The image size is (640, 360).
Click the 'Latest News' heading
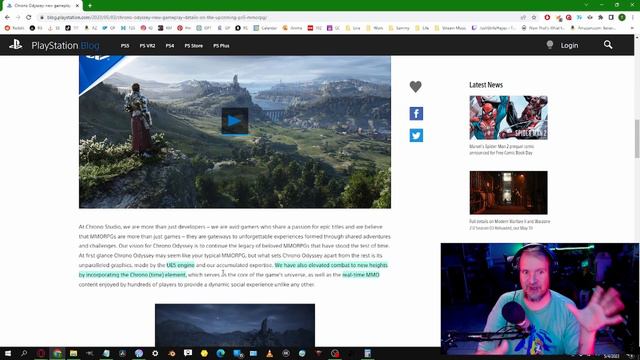tap(486, 85)
